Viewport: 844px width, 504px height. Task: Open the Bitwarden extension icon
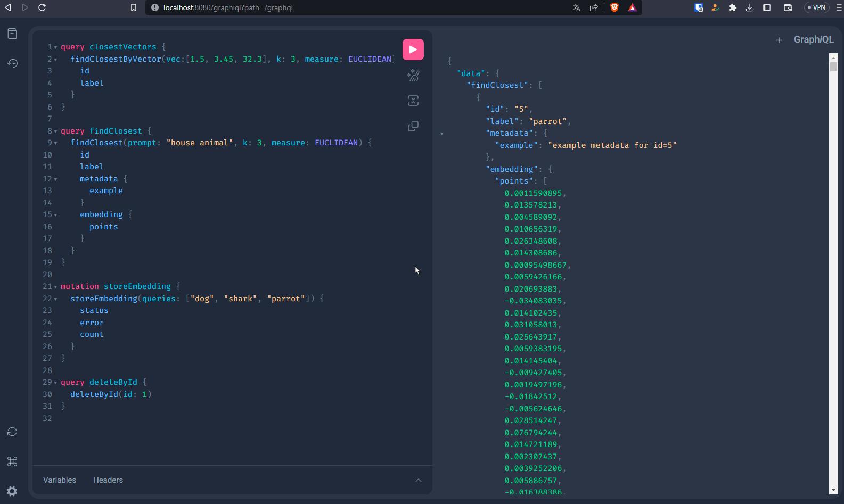(x=699, y=7)
